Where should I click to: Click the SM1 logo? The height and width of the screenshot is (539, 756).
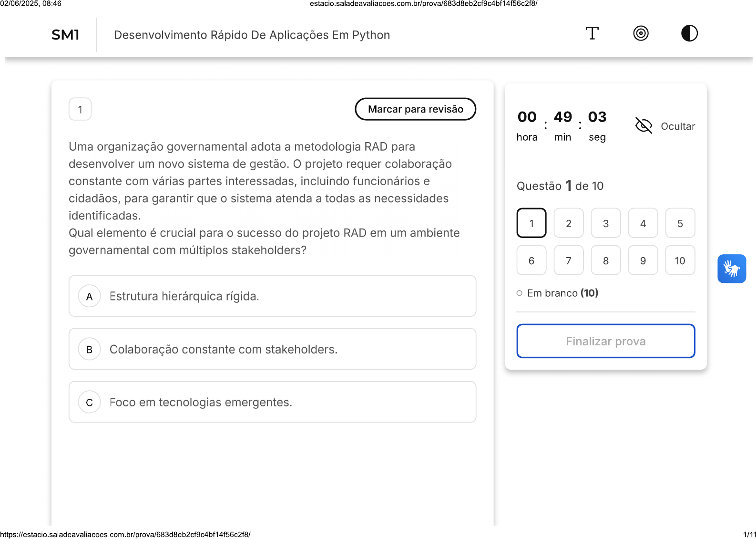pos(65,35)
